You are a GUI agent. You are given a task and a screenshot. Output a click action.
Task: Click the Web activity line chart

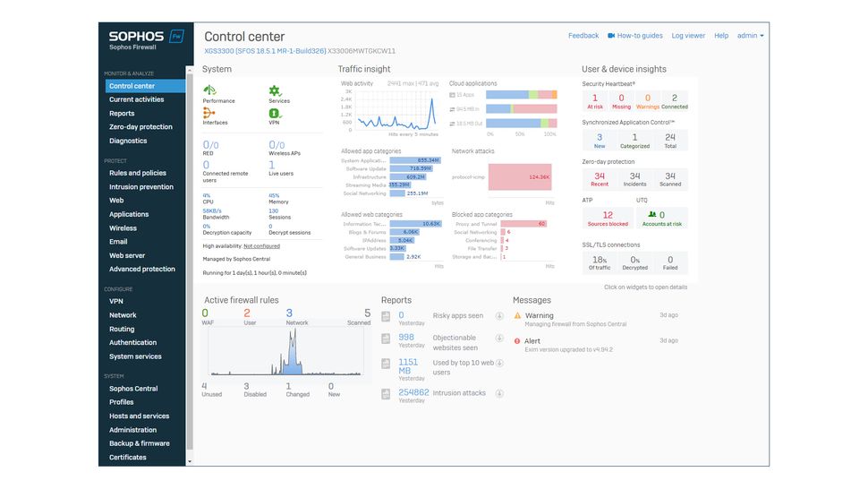pyautogui.click(x=396, y=110)
